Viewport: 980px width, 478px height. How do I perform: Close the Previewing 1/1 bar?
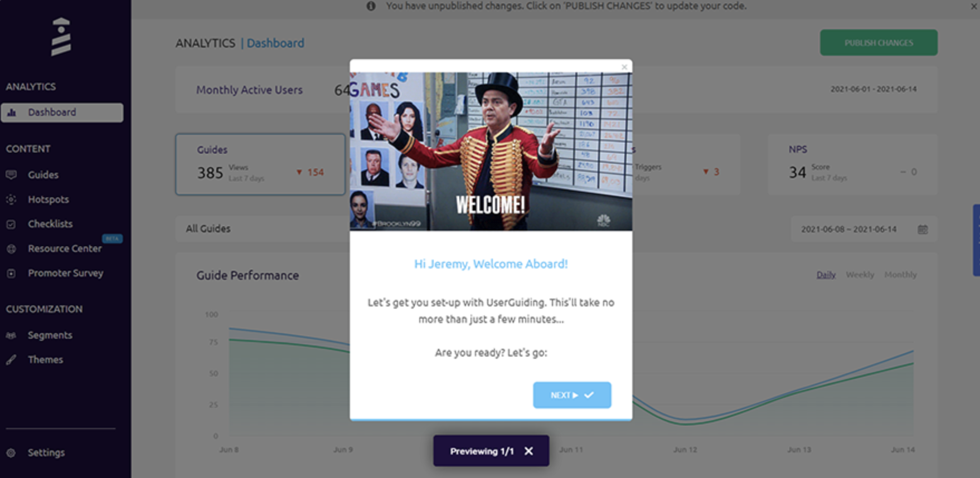(528, 451)
